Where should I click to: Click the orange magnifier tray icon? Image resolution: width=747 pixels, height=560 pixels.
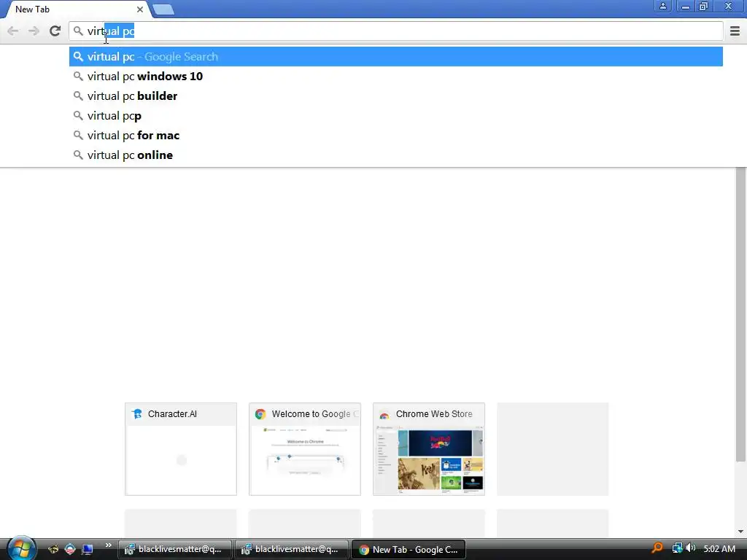point(657,548)
